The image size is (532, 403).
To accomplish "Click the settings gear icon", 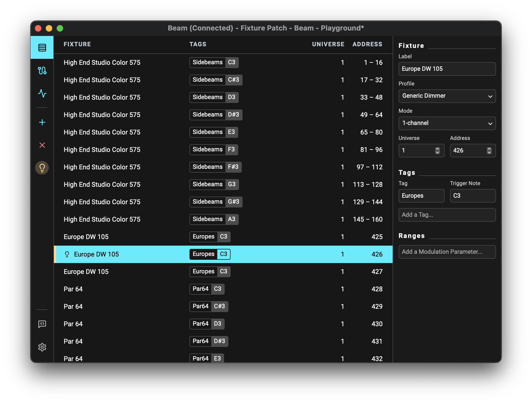I will pyautogui.click(x=42, y=347).
